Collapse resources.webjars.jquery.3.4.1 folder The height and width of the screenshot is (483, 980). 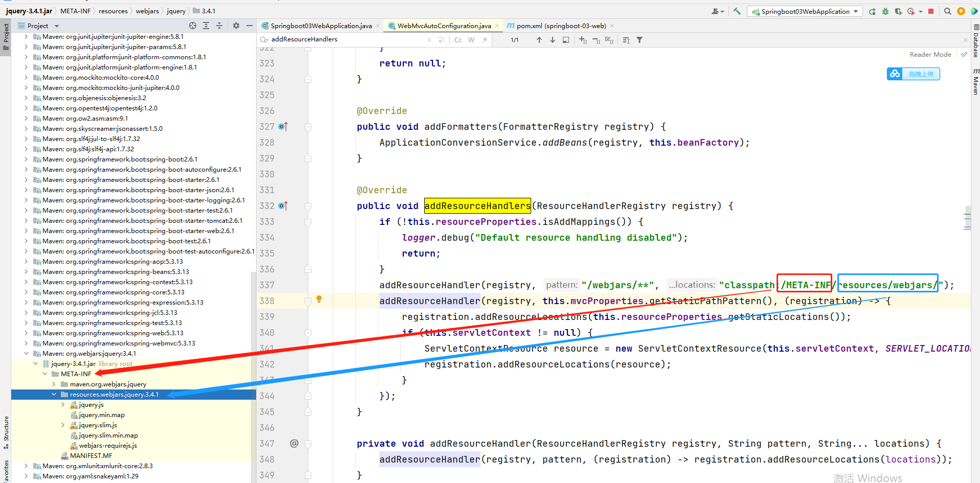tap(54, 394)
